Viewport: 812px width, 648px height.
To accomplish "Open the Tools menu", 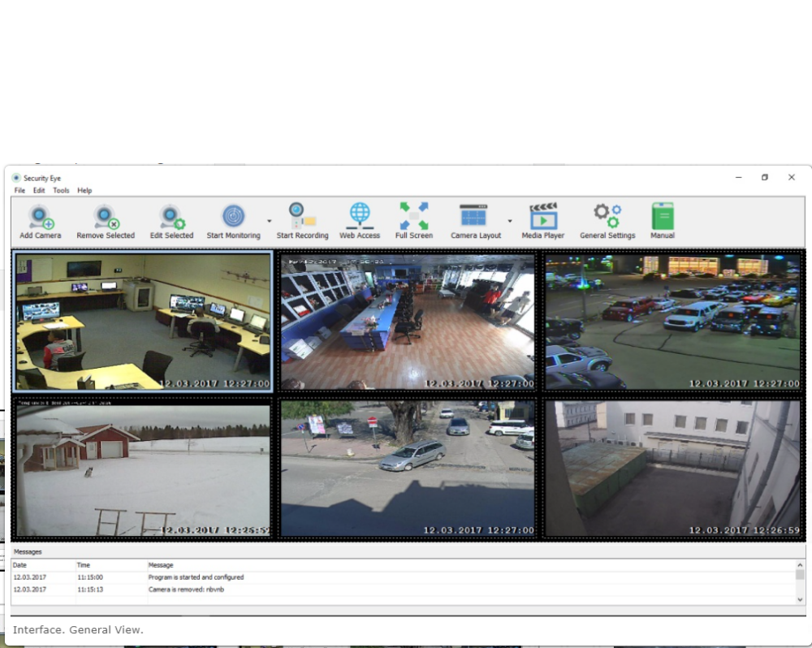I will point(61,191).
